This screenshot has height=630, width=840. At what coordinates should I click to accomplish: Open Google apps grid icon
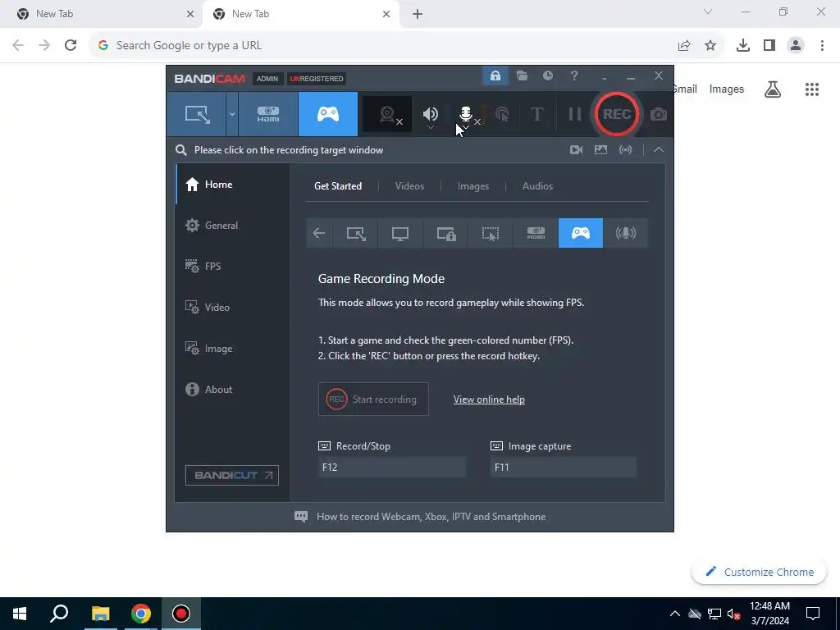tap(812, 89)
